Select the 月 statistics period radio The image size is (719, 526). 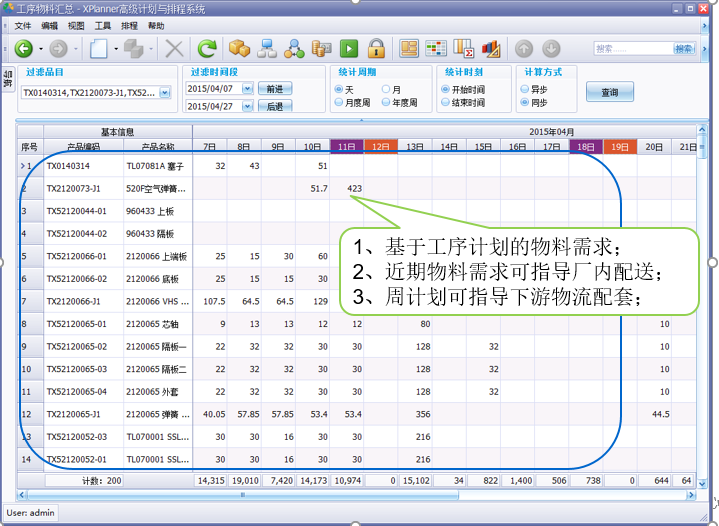[x=384, y=89]
